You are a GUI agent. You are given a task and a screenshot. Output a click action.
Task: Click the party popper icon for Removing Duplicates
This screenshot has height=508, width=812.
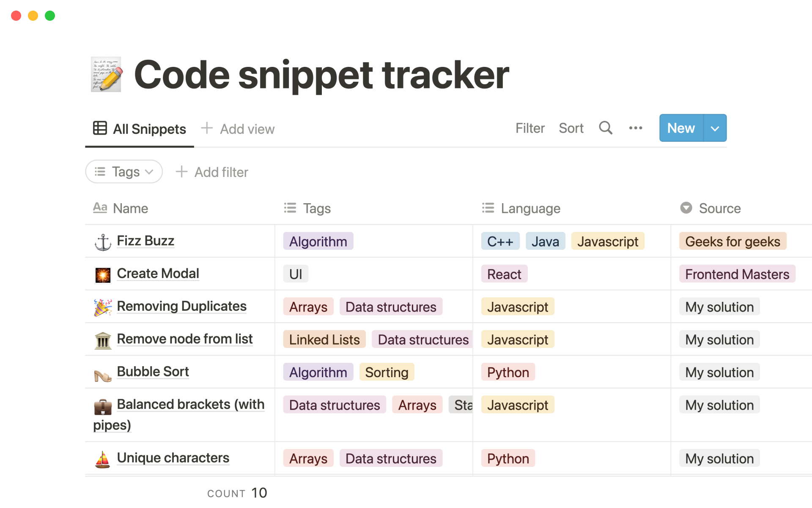103,307
